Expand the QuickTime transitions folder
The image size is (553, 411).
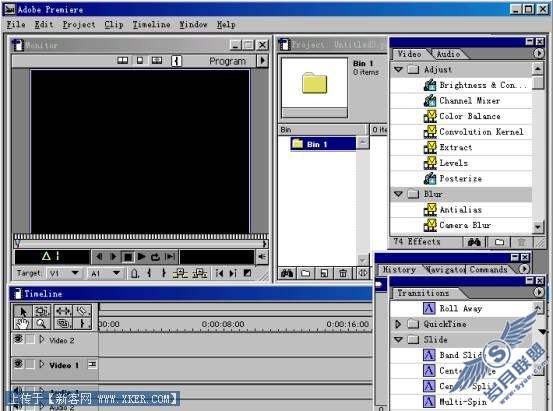(398, 324)
